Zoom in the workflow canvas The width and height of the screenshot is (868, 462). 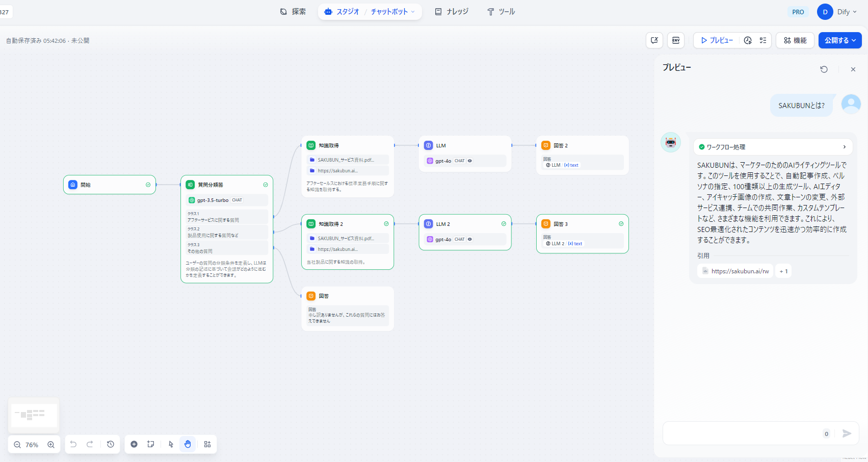coord(51,445)
